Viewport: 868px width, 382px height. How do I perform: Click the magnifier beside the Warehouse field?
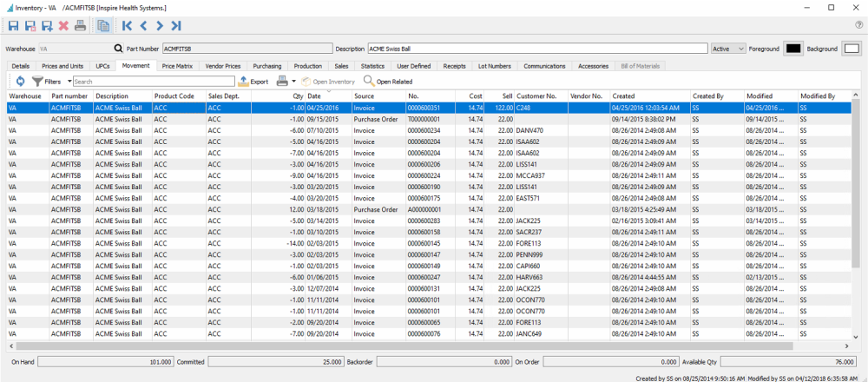119,49
